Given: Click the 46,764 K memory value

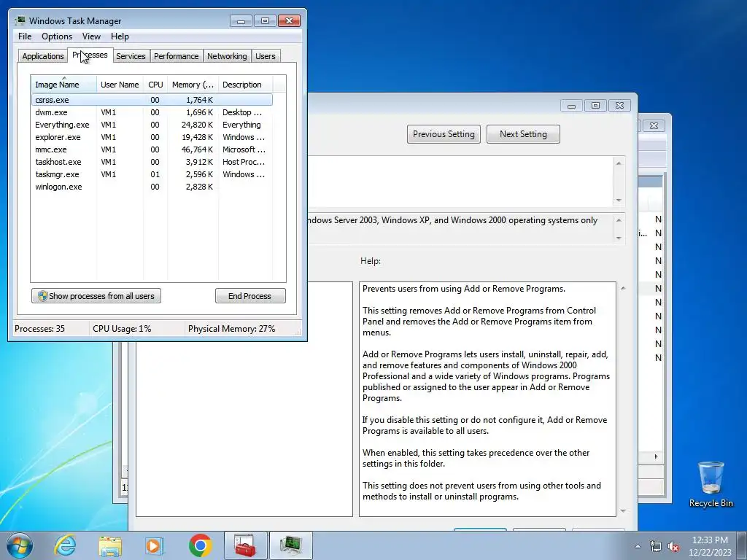Looking at the screenshot, I should [197, 149].
